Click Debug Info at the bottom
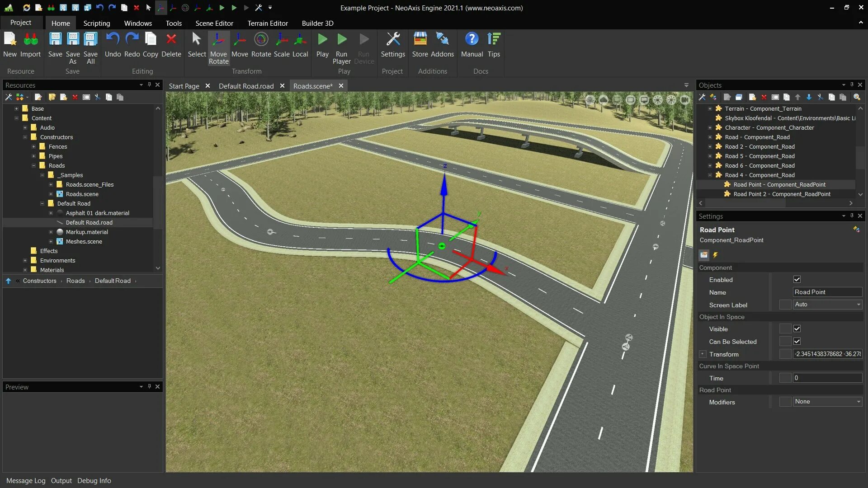This screenshot has height=488, width=868. [94, 481]
